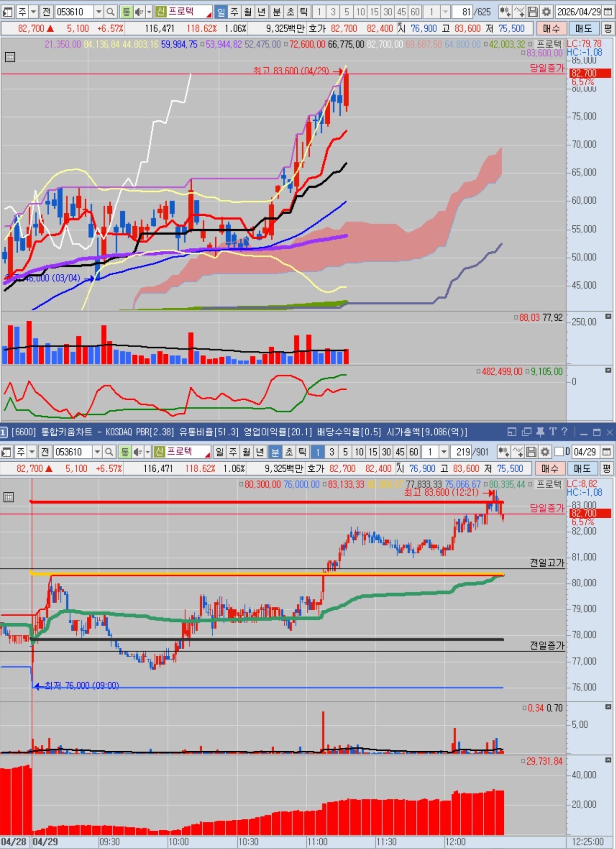Expand the stock code 053610 dropdown in top chart
The image size is (616, 849).
98,12
